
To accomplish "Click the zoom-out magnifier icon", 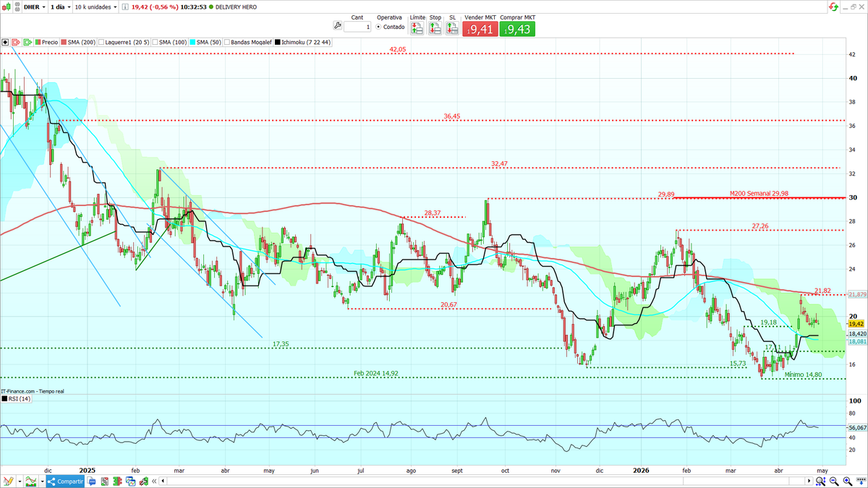I will (833, 481).
